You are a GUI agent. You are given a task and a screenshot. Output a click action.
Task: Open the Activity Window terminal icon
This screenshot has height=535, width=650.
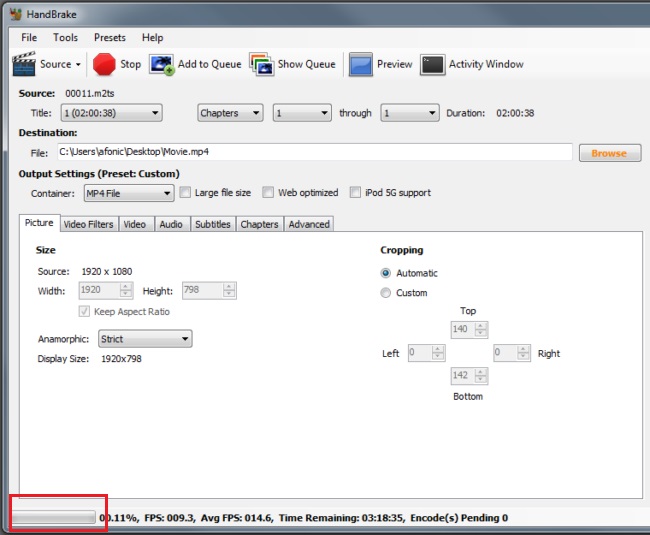432,64
